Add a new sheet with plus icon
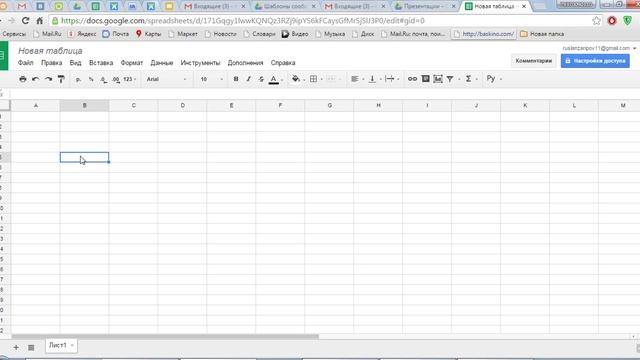Viewport: 640px width, 360px height. (16, 347)
